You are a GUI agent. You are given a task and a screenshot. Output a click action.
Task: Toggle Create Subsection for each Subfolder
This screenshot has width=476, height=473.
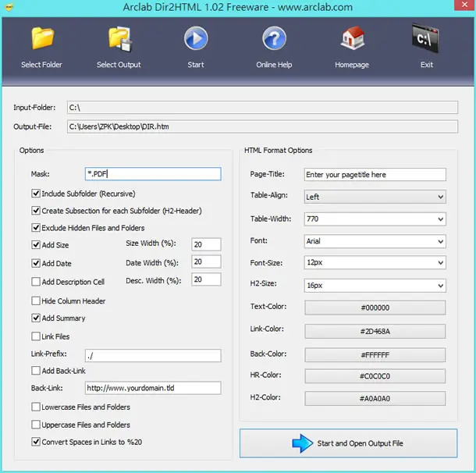point(36,211)
